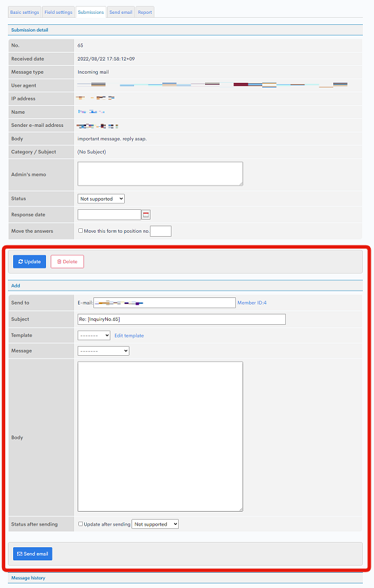Click the Subject field with Re: [InquiryNo.65]
374x588 pixels.
(181, 319)
